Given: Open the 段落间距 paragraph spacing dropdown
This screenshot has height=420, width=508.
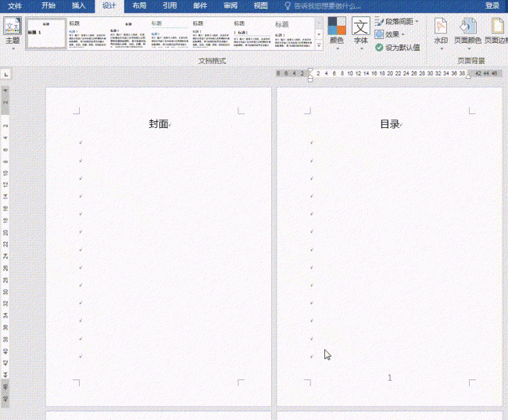Looking at the screenshot, I should pos(396,22).
